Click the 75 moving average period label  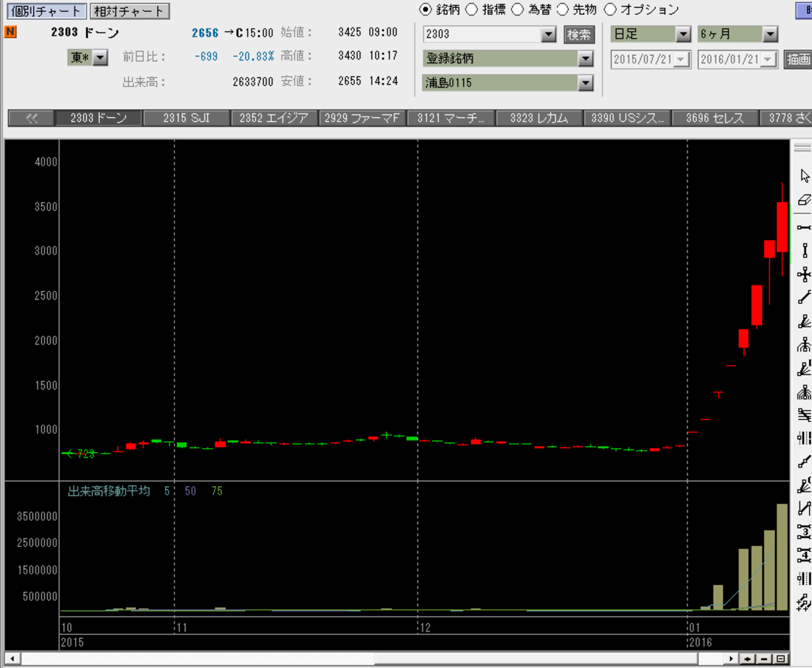[x=217, y=491]
